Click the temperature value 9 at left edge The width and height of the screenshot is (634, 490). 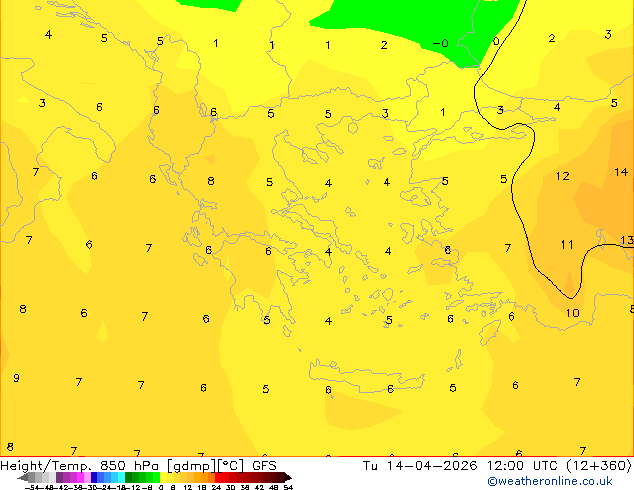point(16,378)
